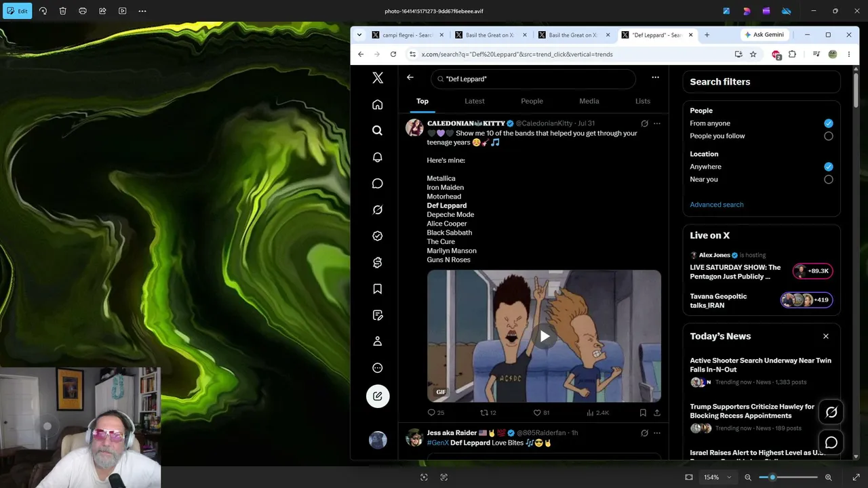Start slideshow in Photos toolbar
This screenshot has height=488, width=868.
(x=122, y=11)
